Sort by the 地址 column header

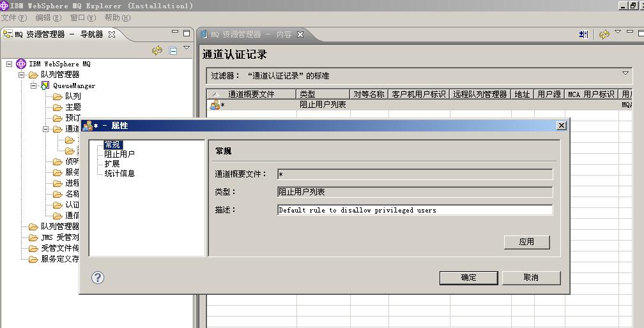tap(522, 94)
